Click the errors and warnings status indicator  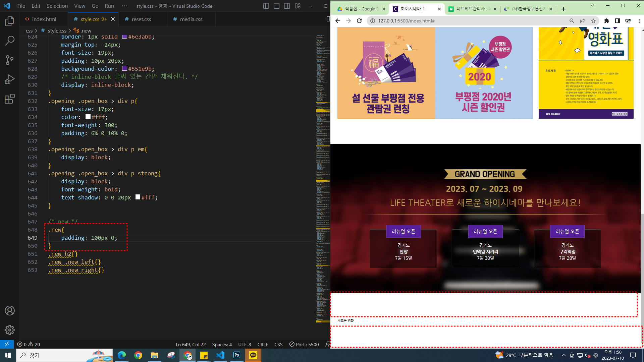pos(29,345)
